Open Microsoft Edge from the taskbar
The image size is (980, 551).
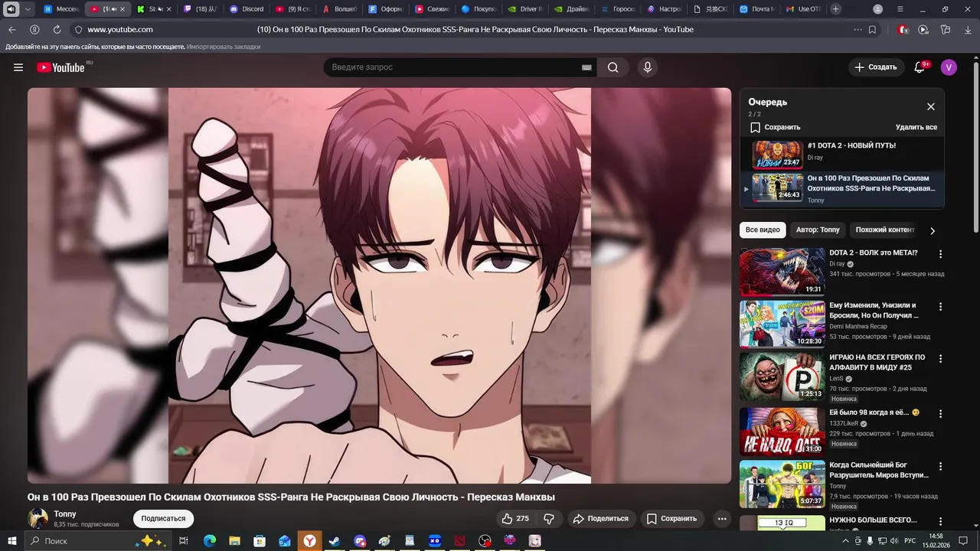point(209,541)
